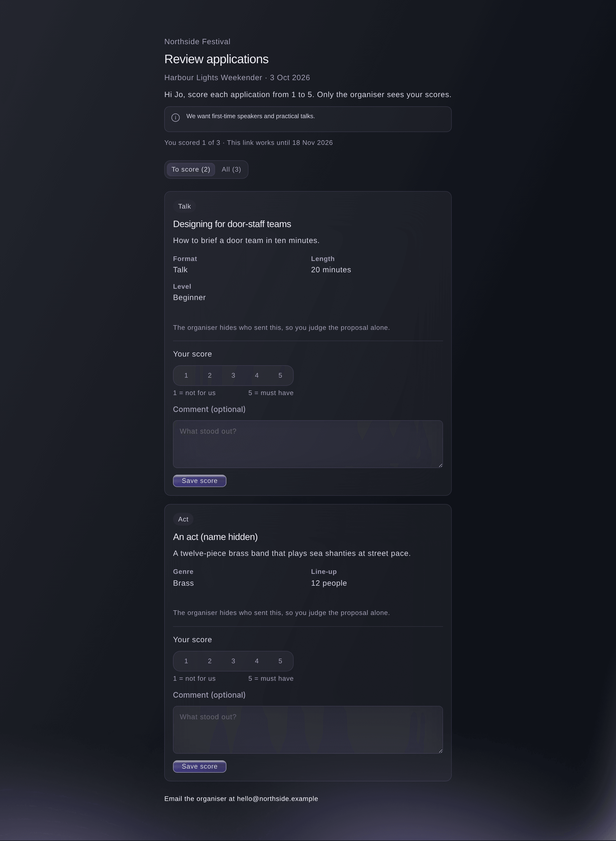Save score for Designing for door-staff teams
Screen dimensions: 616x841
(x=199, y=481)
